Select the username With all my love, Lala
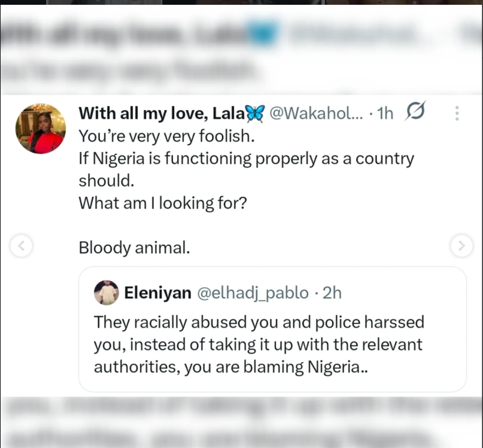 (162, 113)
